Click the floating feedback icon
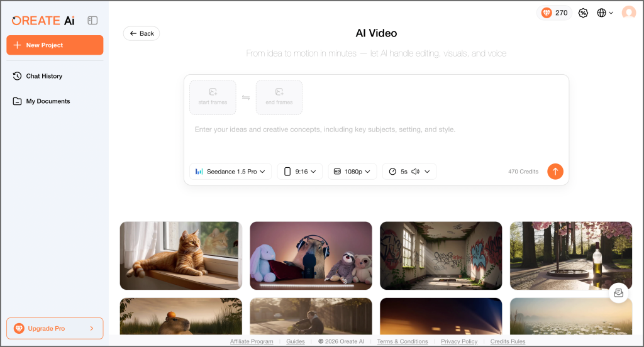 (619, 293)
